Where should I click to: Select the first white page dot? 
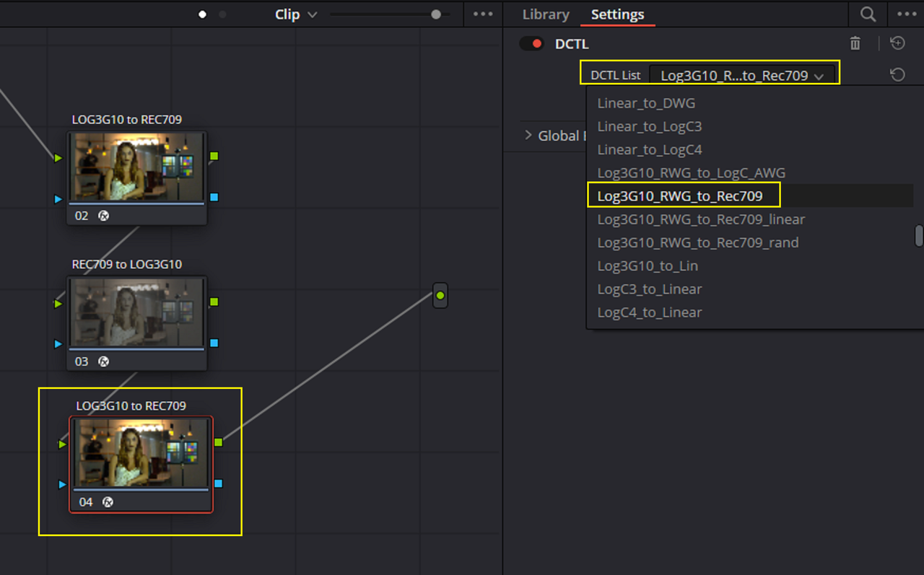(203, 14)
